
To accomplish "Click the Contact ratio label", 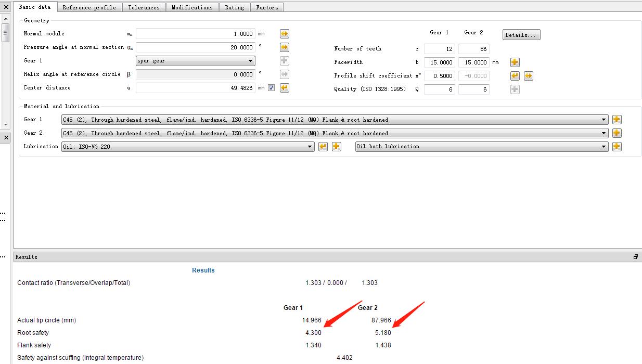I will pyautogui.click(x=74, y=283).
